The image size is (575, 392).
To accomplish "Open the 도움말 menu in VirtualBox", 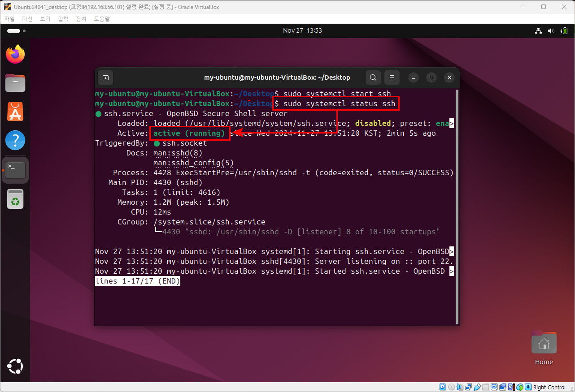I will pyautogui.click(x=102, y=19).
